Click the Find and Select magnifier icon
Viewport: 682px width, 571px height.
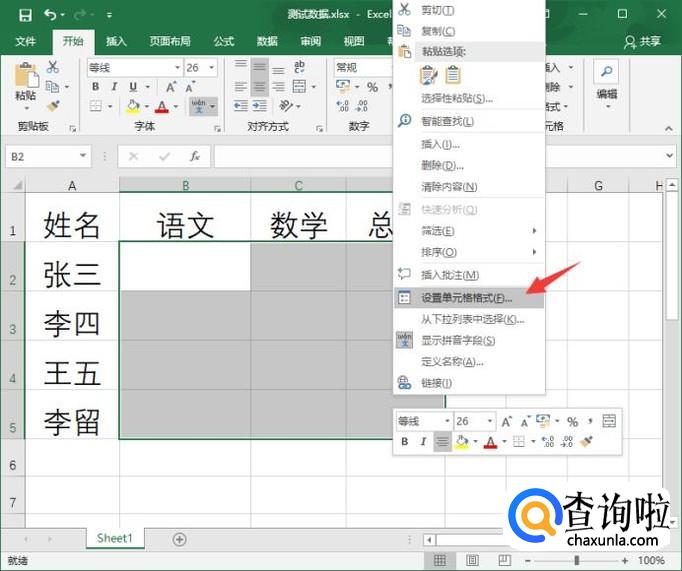coord(606,70)
